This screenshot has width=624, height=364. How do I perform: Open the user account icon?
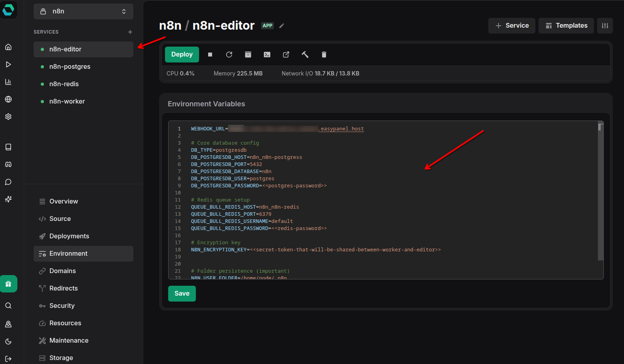pos(8,324)
